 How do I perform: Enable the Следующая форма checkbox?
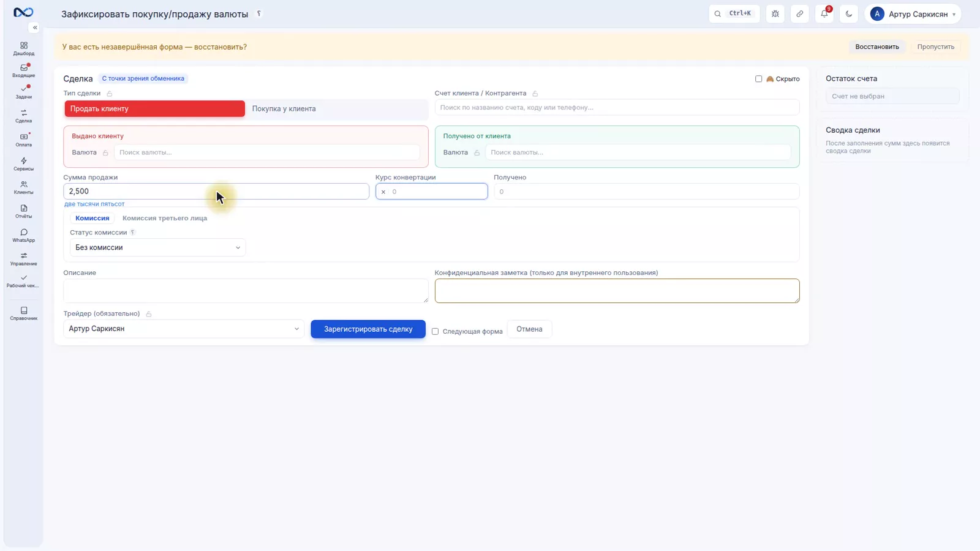pyautogui.click(x=435, y=331)
